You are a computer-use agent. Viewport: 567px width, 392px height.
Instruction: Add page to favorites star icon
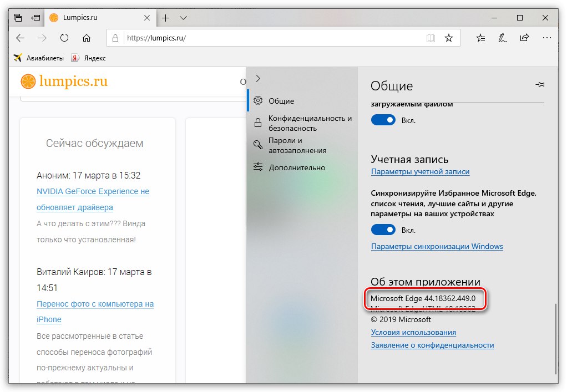[449, 38]
